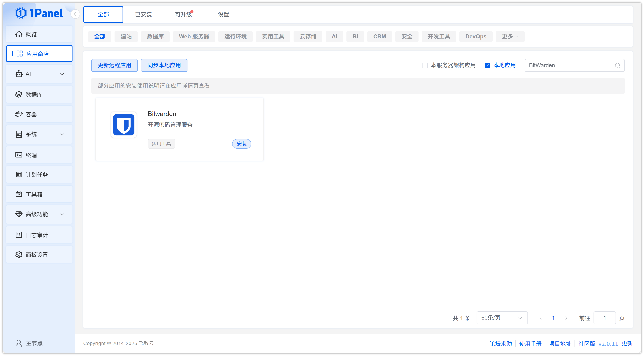Viewport: 644px width, 356px height.
Task: Open the 更多 categories dropdown
Action: tap(510, 36)
